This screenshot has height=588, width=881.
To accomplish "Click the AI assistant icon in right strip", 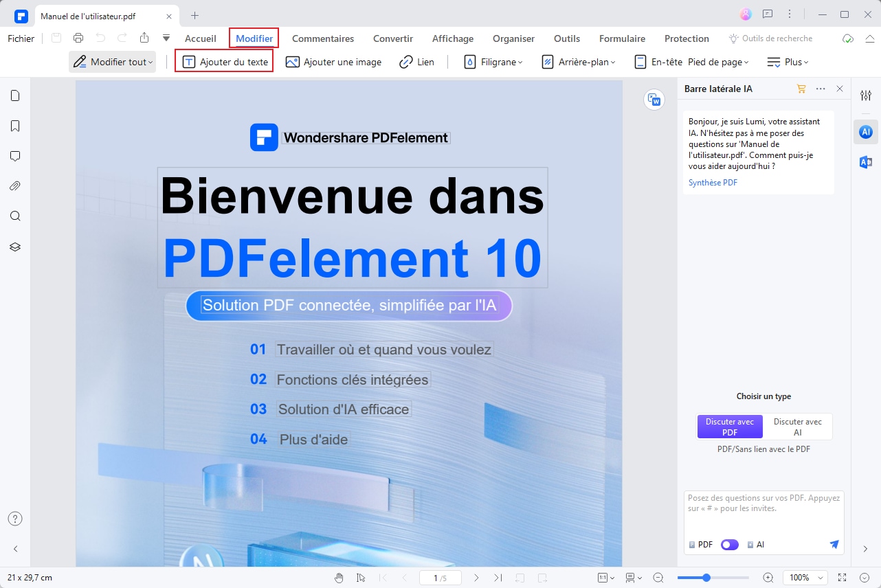I will 866,131.
